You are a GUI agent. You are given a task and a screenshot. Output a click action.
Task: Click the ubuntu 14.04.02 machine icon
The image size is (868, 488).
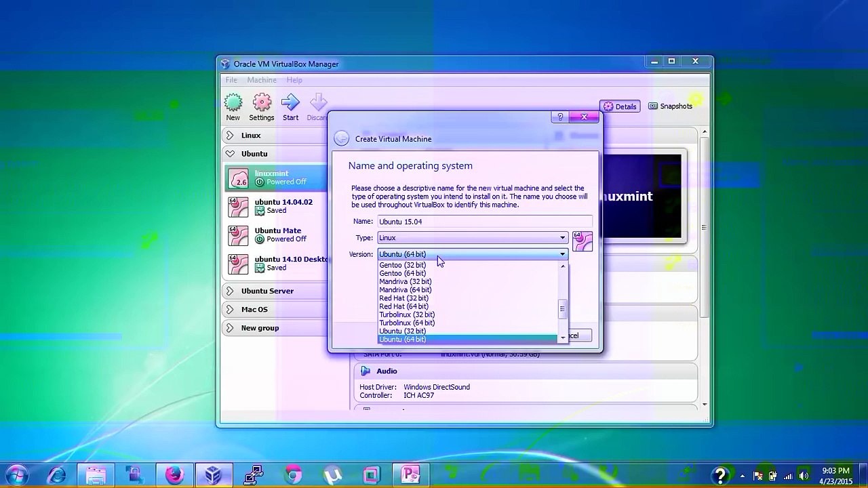click(239, 207)
